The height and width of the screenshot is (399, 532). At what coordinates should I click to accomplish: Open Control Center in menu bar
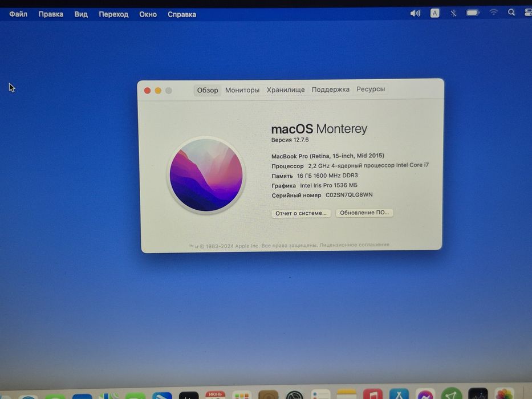pos(528,13)
